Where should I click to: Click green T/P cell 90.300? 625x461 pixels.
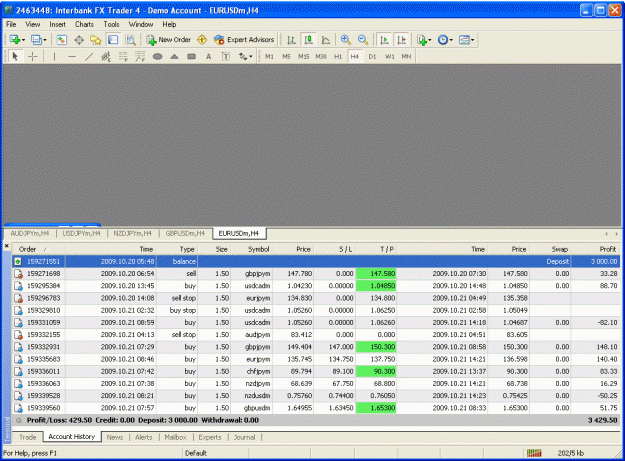376,371
